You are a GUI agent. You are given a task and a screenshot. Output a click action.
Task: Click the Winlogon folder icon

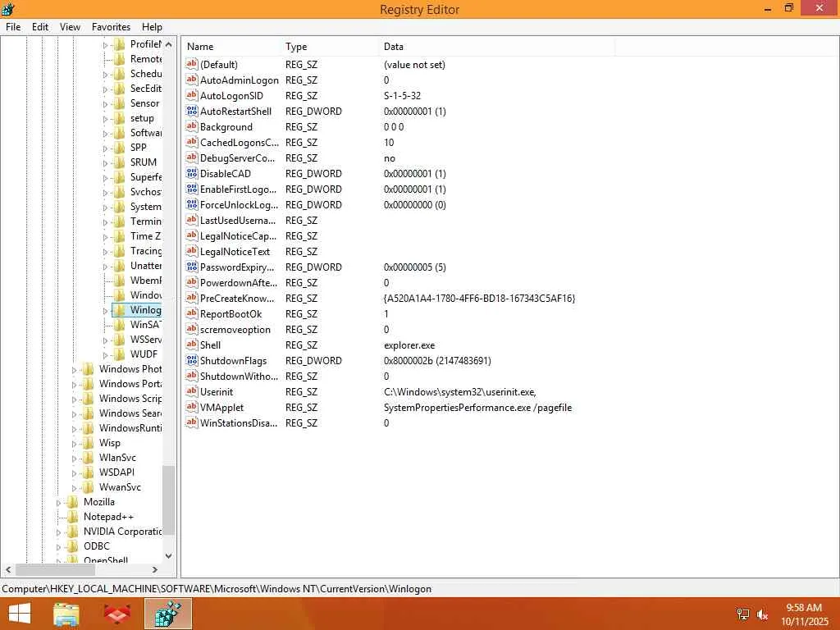point(120,310)
